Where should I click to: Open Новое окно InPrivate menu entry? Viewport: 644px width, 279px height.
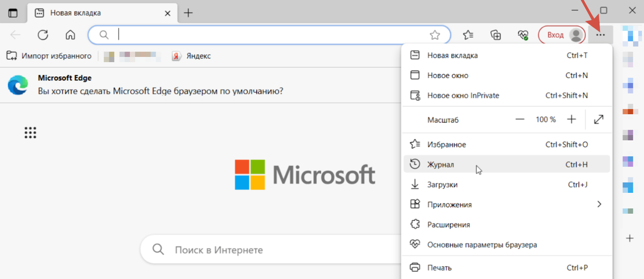(463, 96)
